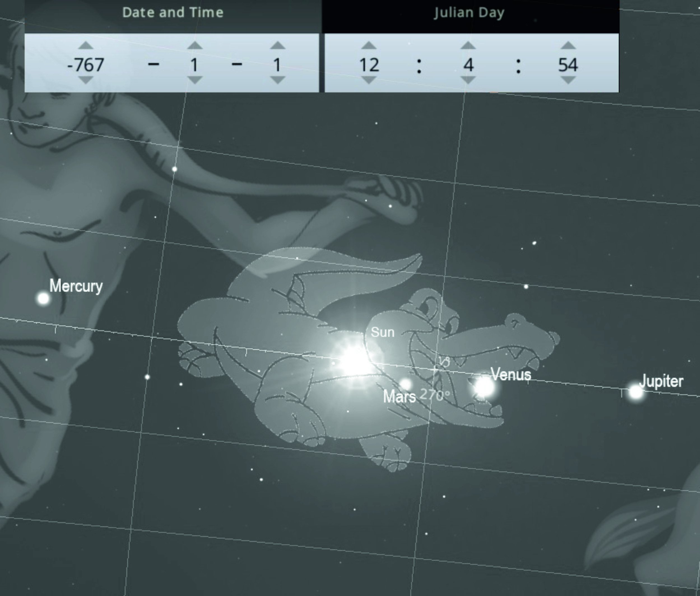Increase the year value with up arrow
Viewport: 700px width, 596px height.
point(86,45)
